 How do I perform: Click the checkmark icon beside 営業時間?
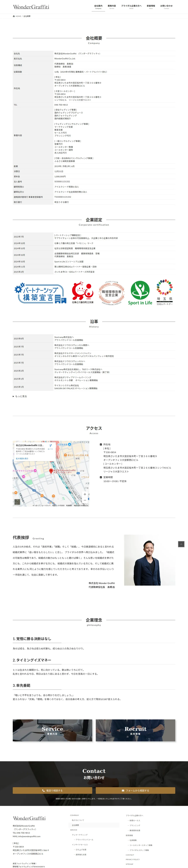(x=101, y=477)
